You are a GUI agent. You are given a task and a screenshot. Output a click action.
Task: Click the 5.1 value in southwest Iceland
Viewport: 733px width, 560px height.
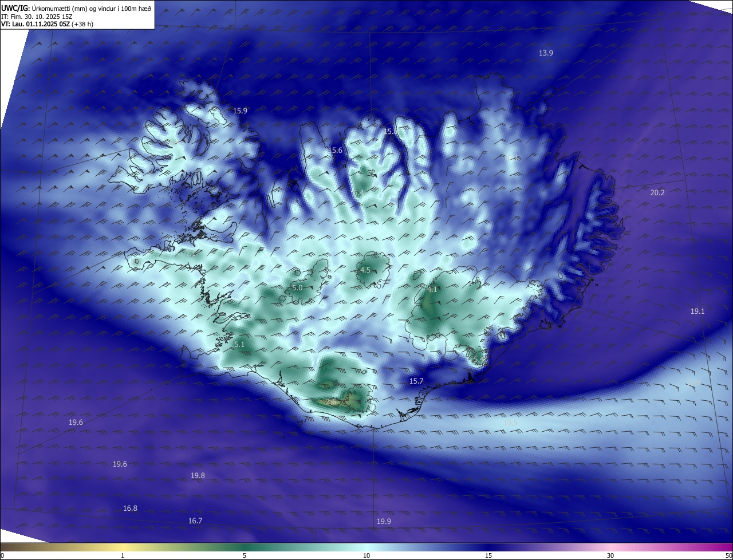coord(239,344)
